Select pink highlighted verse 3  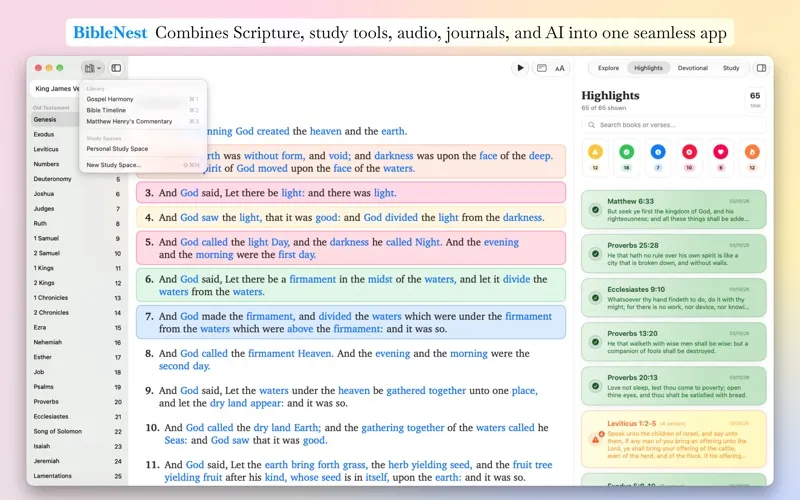tap(351, 193)
